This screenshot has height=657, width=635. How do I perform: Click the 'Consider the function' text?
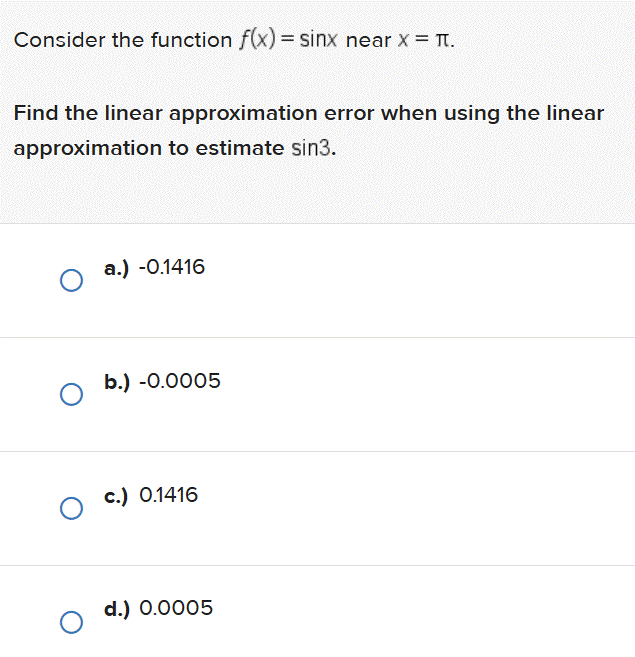point(123,40)
